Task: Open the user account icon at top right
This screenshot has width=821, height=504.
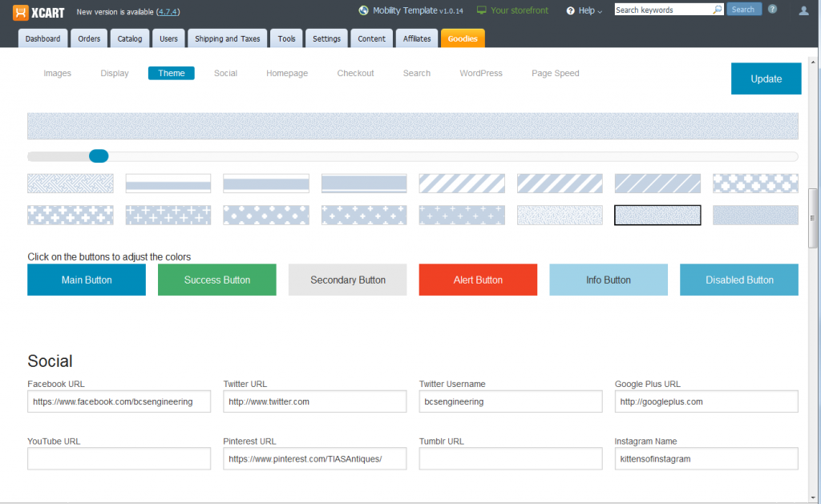Action: pos(803,10)
